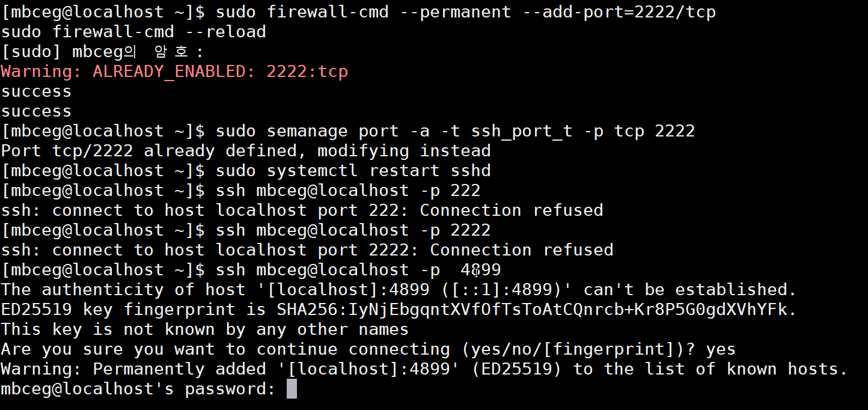Click the block cursor after the password prompt
This screenshot has height=410, width=868.
pos(292,389)
